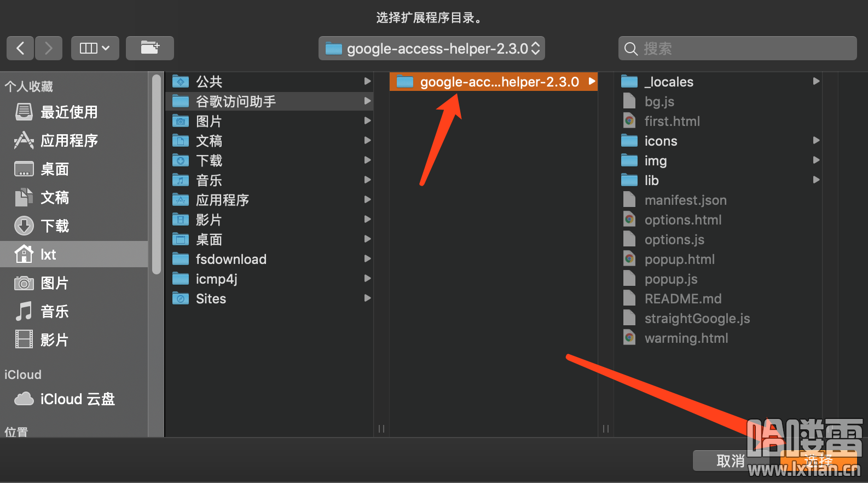Select the 公共 folder

pyautogui.click(x=269, y=82)
